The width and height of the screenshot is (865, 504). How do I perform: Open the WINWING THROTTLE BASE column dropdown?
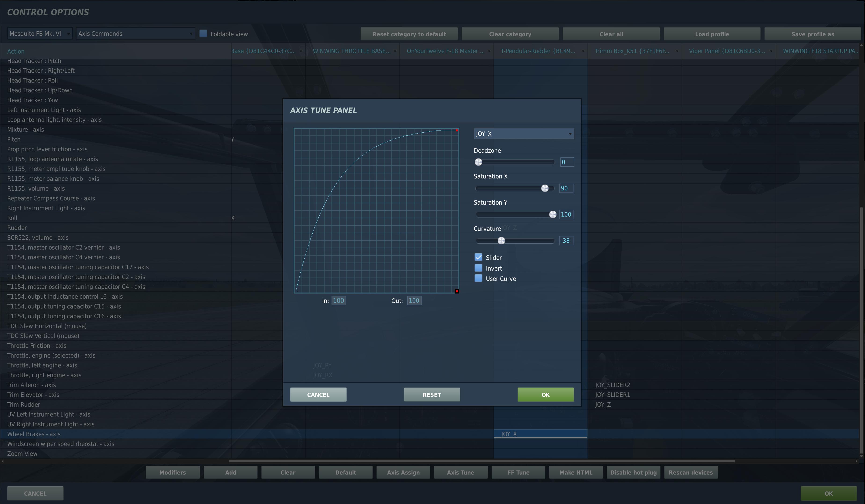click(395, 51)
